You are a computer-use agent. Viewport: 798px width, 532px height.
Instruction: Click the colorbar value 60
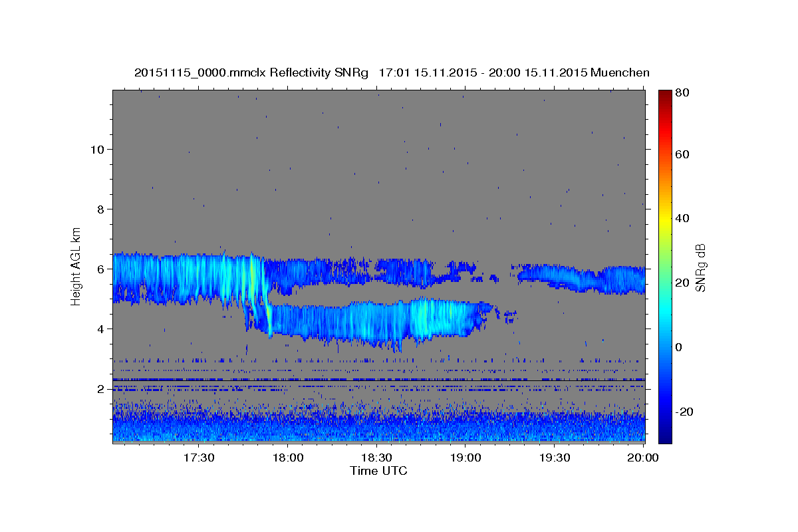coord(683,154)
